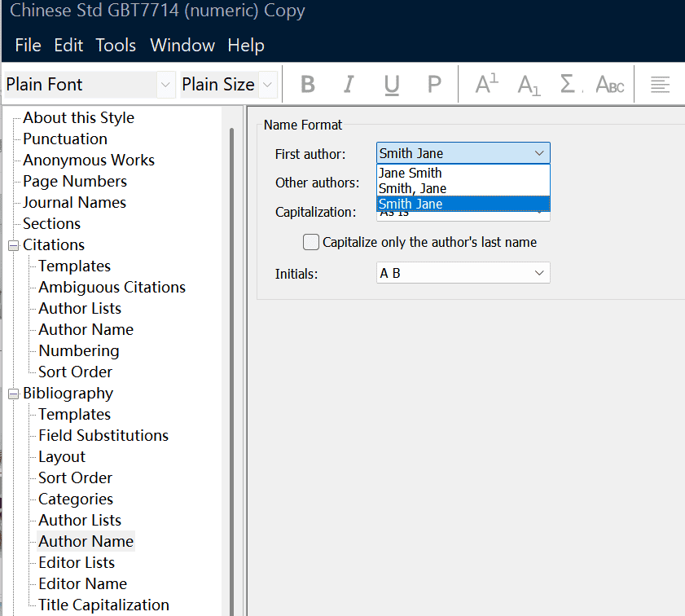Apply Subscript formatting
This screenshot has width=685, height=616.
529,84
